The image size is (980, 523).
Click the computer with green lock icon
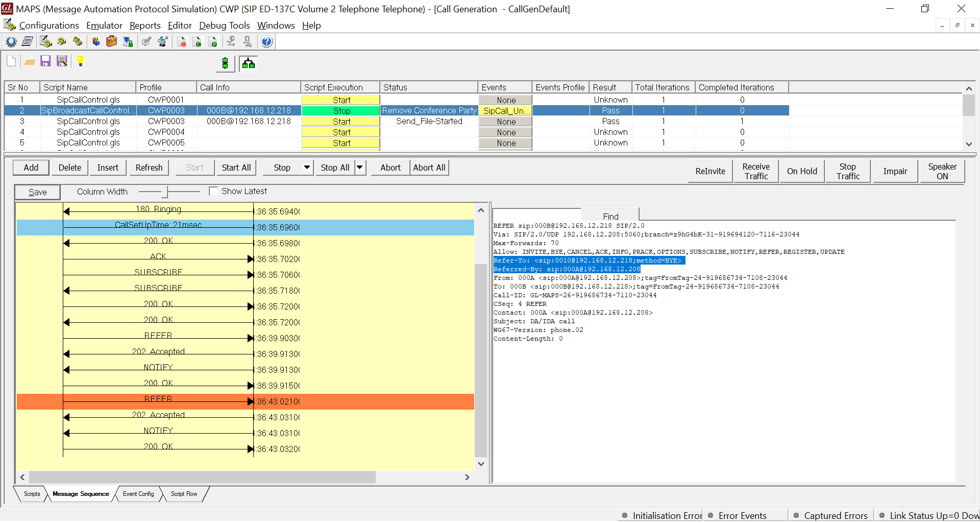(x=128, y=42)
